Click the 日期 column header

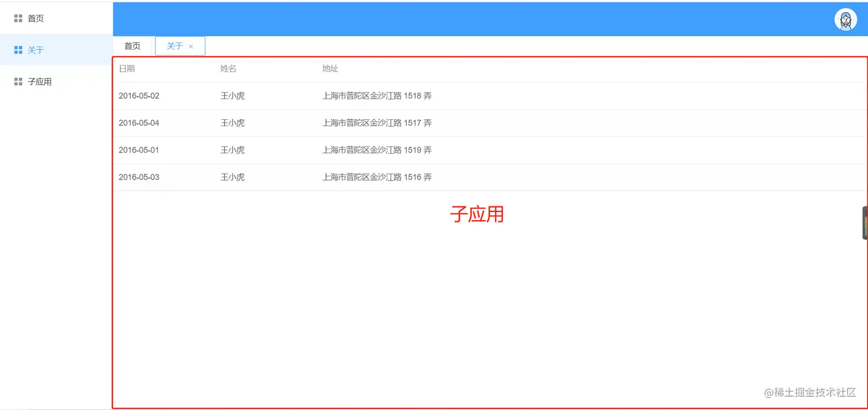127,69
